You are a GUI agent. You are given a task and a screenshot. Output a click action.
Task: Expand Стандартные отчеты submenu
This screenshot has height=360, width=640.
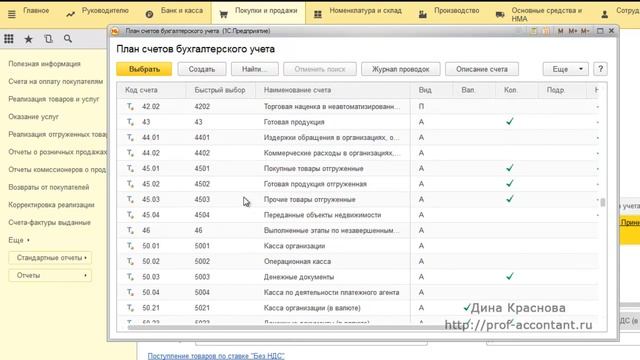(50, 258)
